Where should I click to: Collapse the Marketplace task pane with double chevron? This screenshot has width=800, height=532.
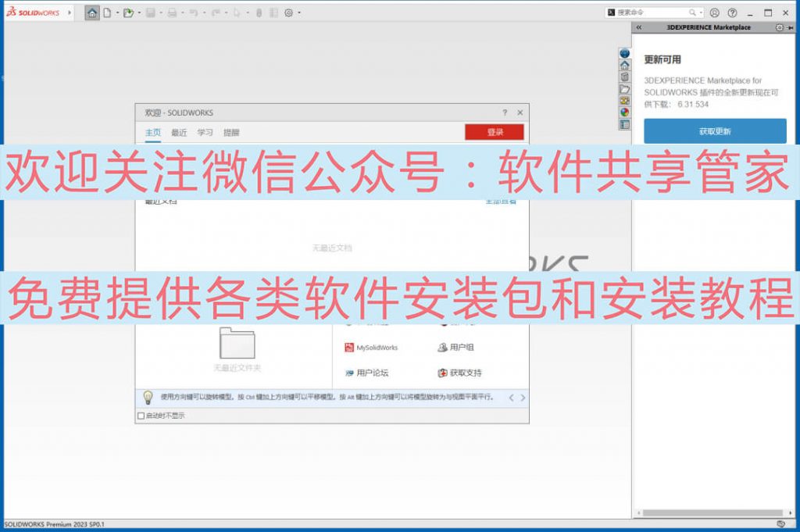(639, 27)
